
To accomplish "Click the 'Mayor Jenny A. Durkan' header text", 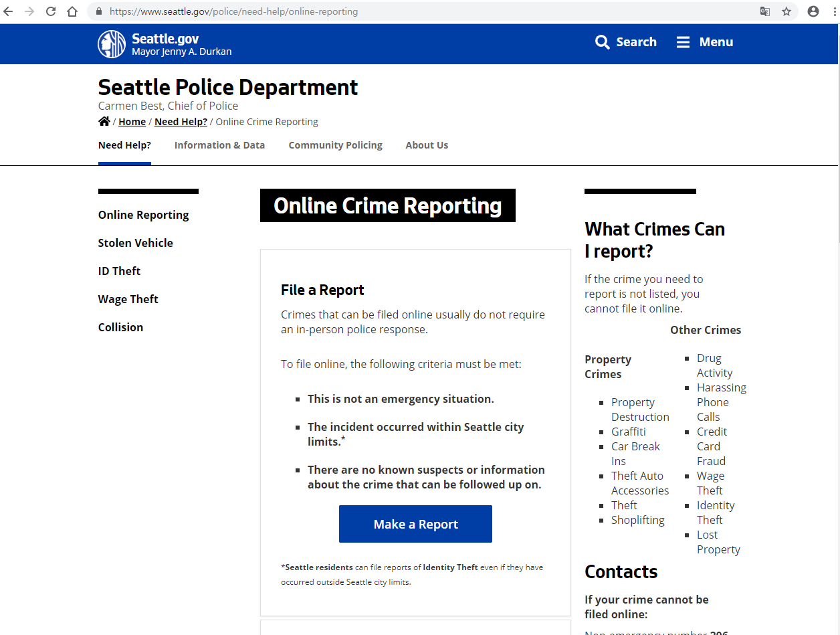I will [x=182, y=52].
